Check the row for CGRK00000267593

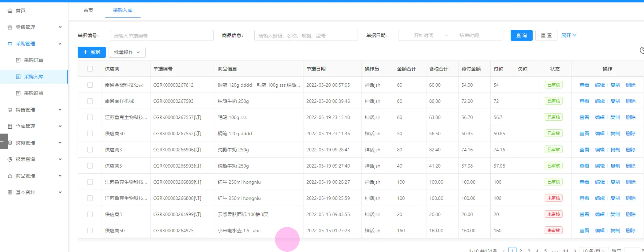tap(90, 101)
